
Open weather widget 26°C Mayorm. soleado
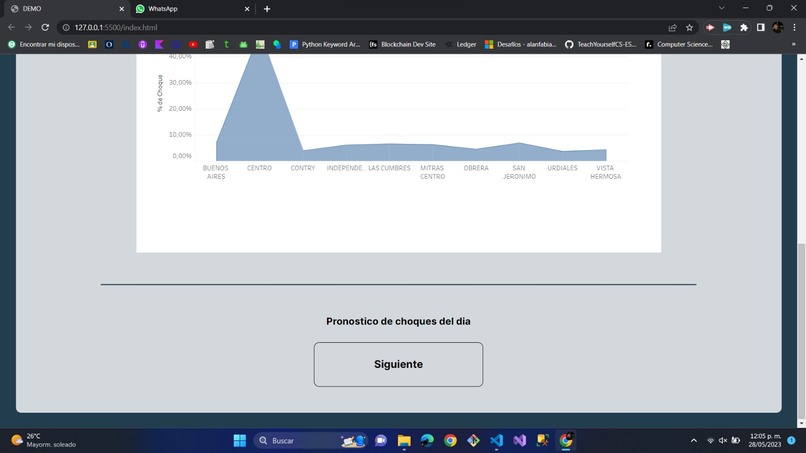point(44,441)
